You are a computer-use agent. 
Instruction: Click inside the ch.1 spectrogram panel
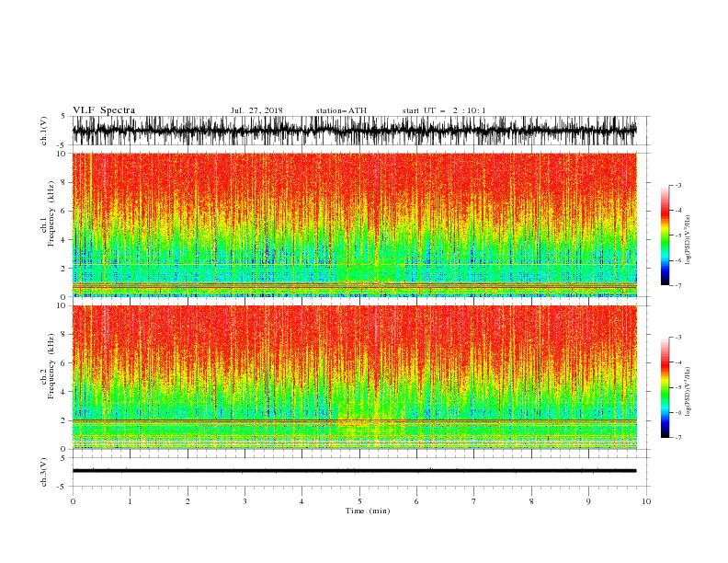pyautogui.click(x=354, y=224)
